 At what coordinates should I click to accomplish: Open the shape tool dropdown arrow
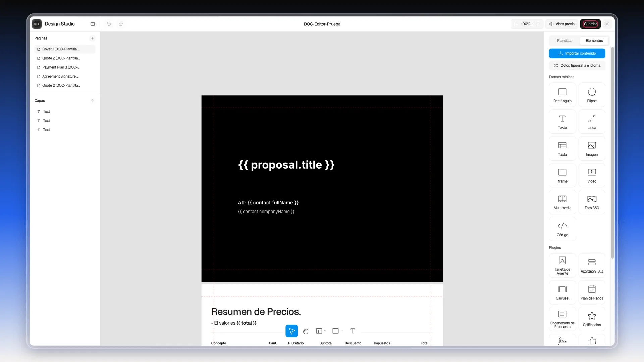[341, 331]
